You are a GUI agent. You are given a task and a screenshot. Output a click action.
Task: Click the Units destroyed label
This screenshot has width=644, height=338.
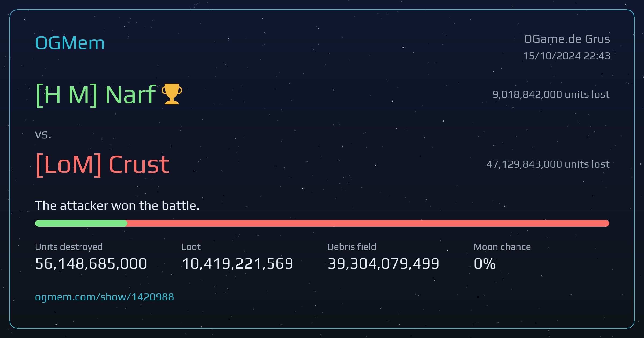[x=69, y=247]
